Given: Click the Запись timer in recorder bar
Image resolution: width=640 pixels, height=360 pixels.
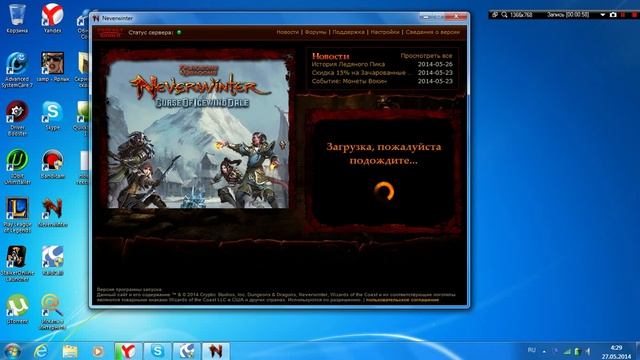Looking at the screenshot, I should coord(568,15).
